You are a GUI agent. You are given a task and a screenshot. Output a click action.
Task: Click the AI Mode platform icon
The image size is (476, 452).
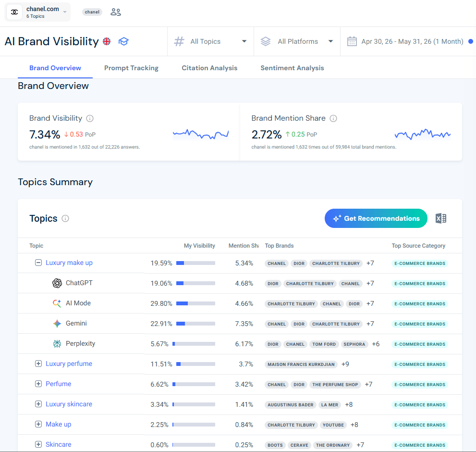click(57, 303)
